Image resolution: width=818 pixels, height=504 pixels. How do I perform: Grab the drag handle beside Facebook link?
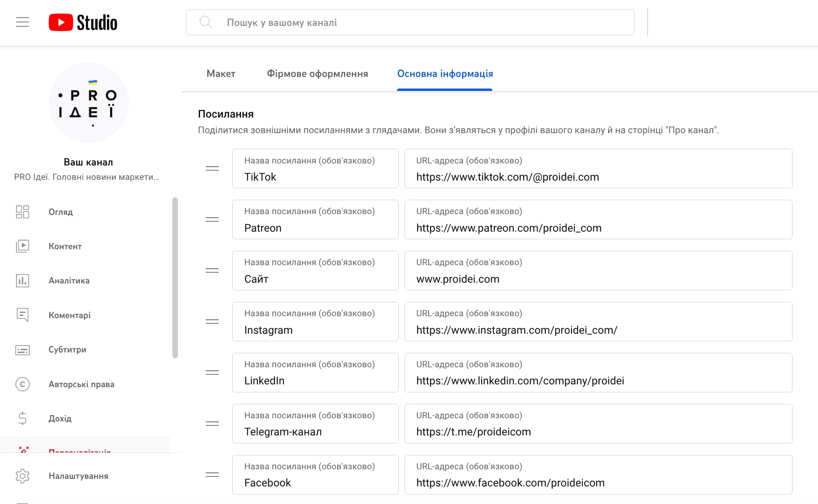point(212,475)
